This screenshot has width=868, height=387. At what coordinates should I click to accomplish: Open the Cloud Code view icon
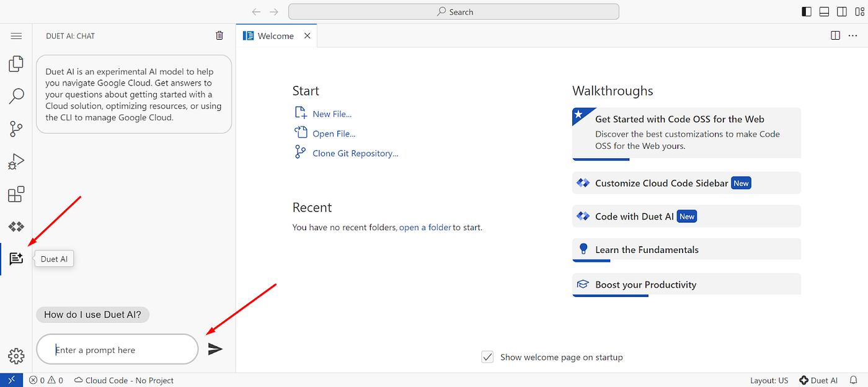click(16, 226)
